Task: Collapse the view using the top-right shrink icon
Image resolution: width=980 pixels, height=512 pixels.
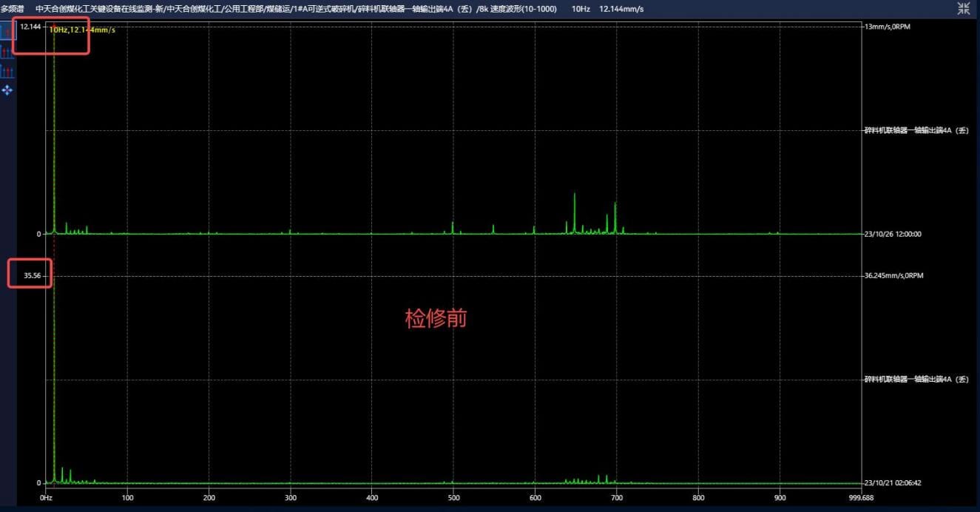Action: (x=964, y=8)
